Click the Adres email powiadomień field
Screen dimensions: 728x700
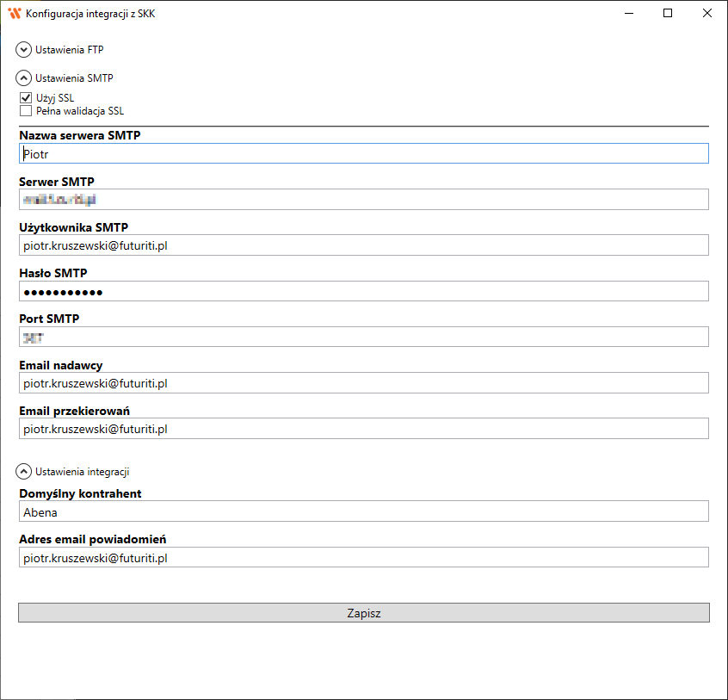tap(363, 558)
